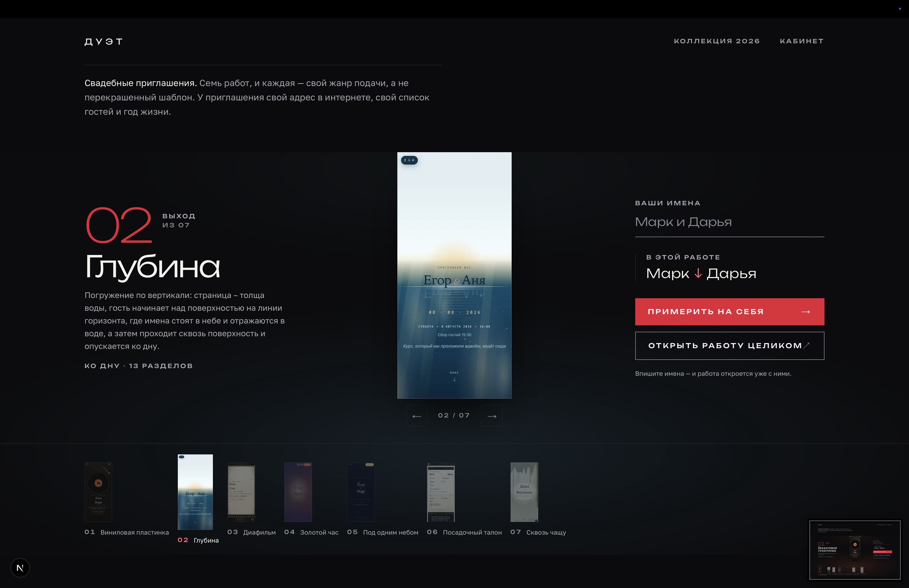Select the Диафильм thumbnail
Screen dimensions: 909x588
[241, 492]
